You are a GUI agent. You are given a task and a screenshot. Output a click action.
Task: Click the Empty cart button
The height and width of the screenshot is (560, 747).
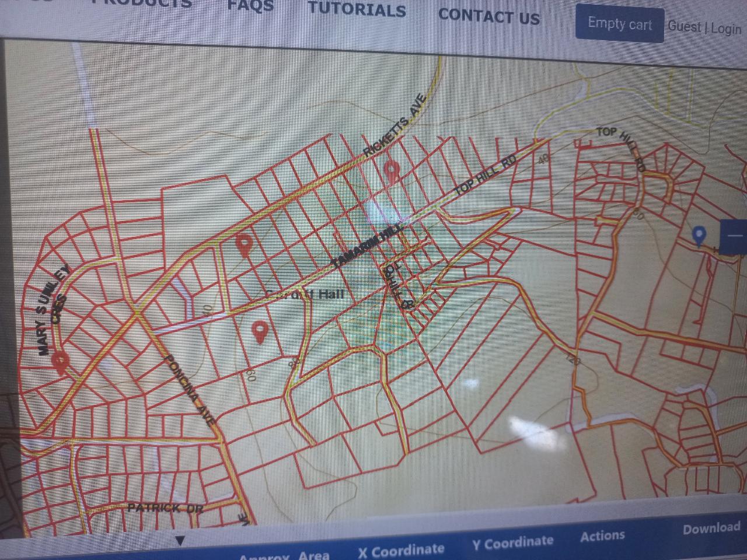(x=619, y=24)
